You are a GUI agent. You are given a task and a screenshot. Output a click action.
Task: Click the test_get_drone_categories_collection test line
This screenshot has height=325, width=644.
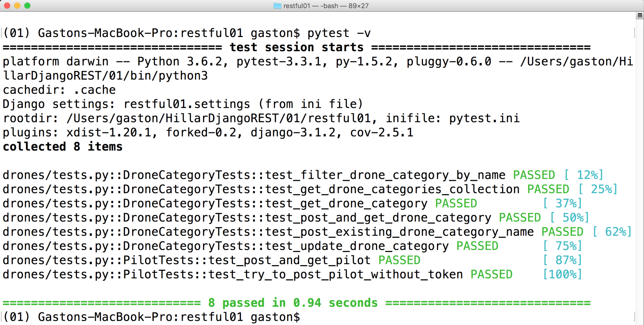(310, 189)
